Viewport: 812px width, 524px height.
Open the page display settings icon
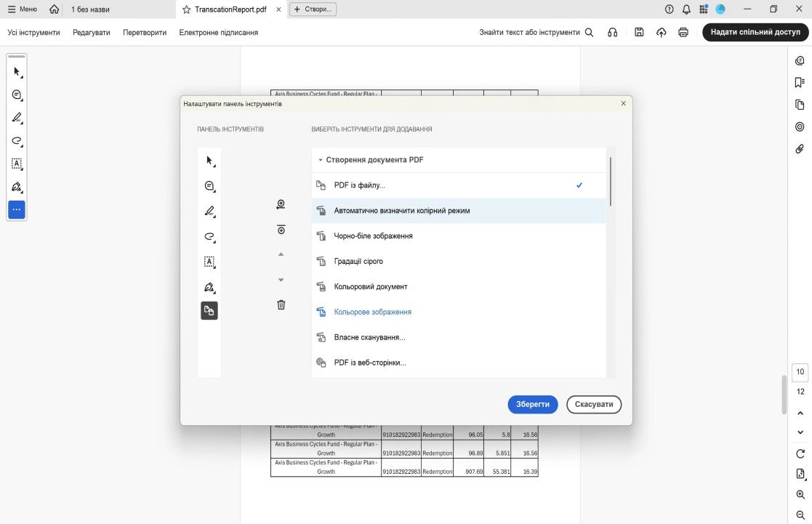[x=800, y=474]
